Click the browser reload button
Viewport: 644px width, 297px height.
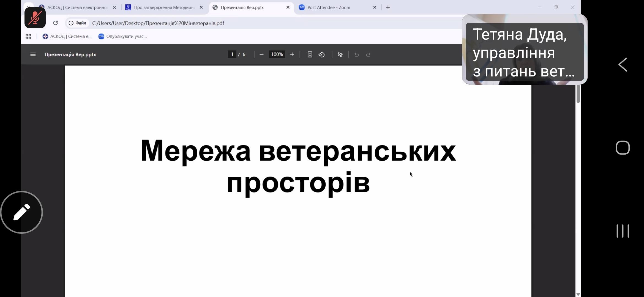coord(55,23)
